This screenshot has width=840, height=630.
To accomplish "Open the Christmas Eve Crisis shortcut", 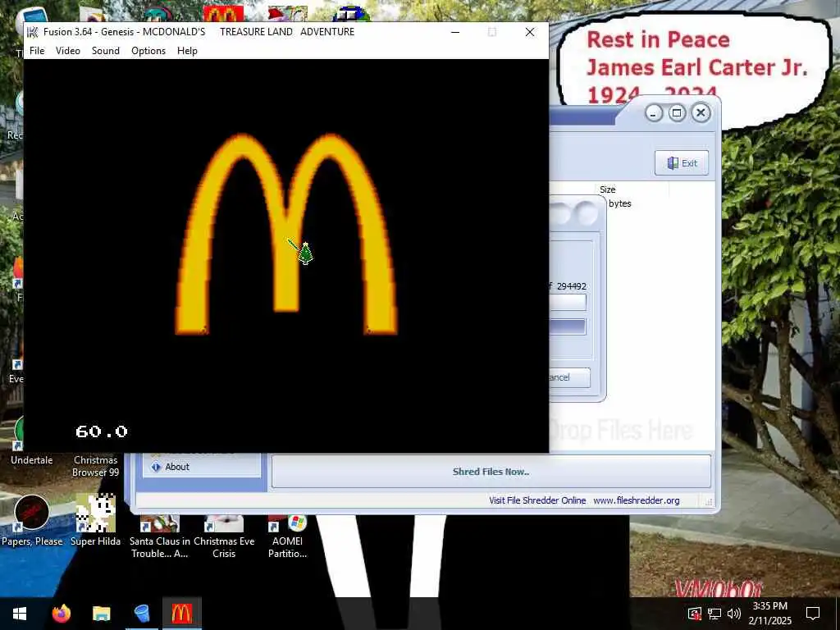I will (x=224, y=537).
